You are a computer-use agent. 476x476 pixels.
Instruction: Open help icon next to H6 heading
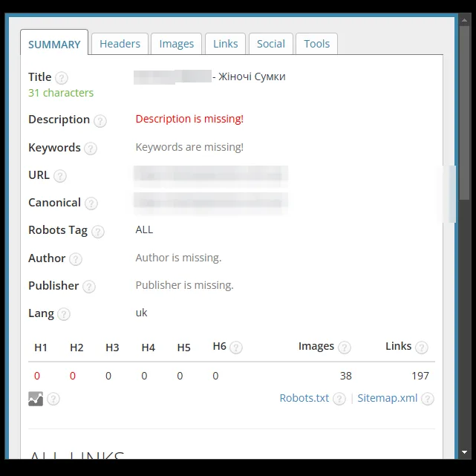236,348
